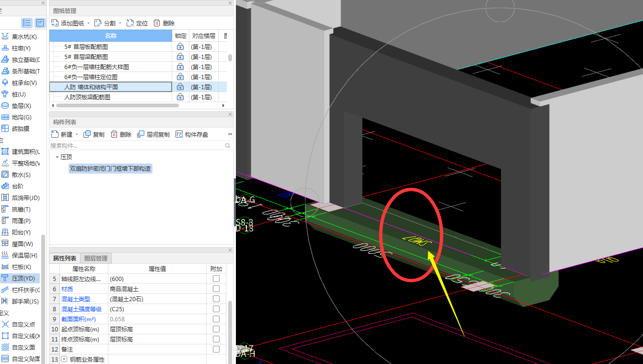The height and width of the screenshot is (364, 643).
Task: Check 附加 box for 混凝土强度等级 row
Action: point(216,309)
